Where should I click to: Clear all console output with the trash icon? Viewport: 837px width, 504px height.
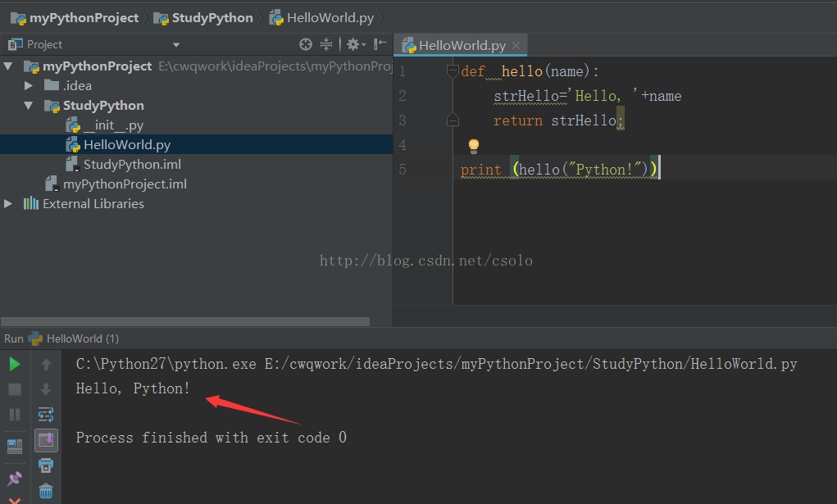(x=46, y=491)
